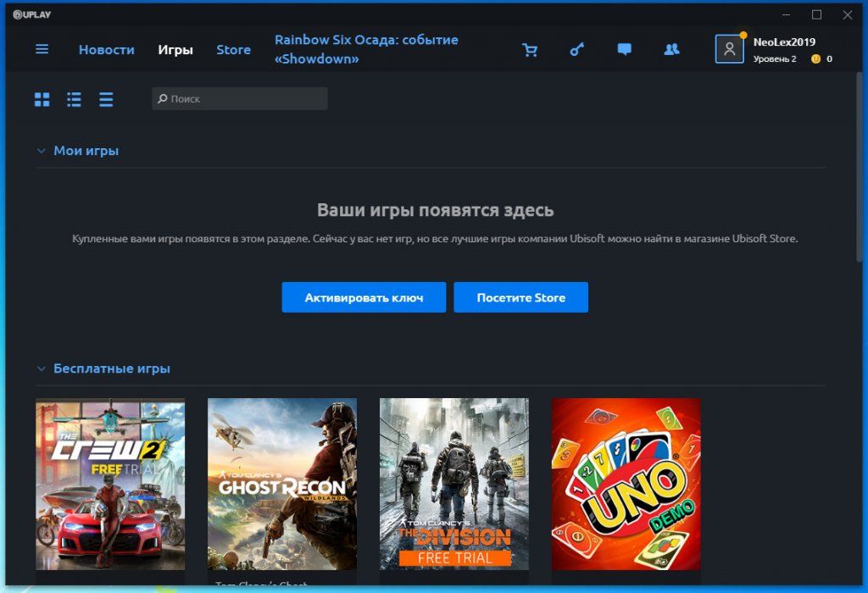This screenshot has width=868, height=593.
Task: Open the UNO Demo game tile
Action: [626, 484]
